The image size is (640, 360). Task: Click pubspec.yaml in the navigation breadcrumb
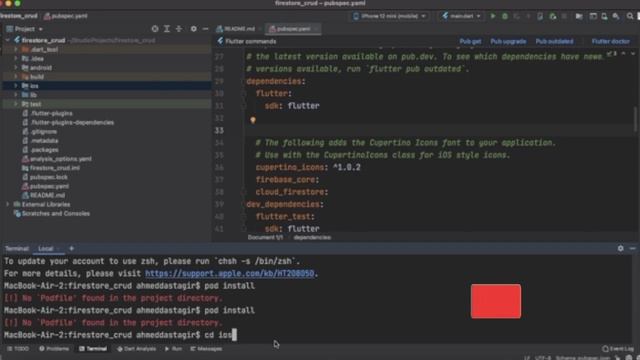(x=65, y=16)
